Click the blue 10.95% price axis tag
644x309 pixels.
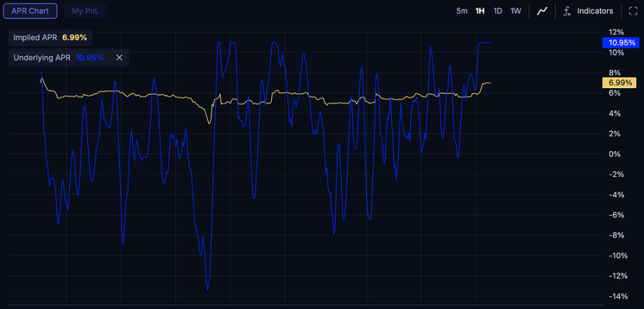tap(620, 43)
